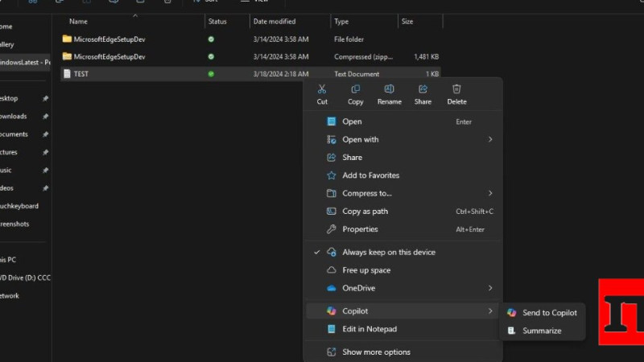Expand the OneDrive submenu
Viewport: 644px width, 362px height.
[x=402, y=288]
